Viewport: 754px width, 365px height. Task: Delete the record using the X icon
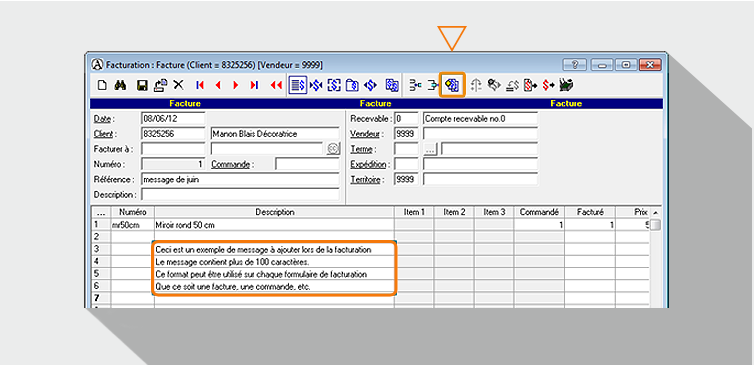pyautogui.click(x=178, y=86)
